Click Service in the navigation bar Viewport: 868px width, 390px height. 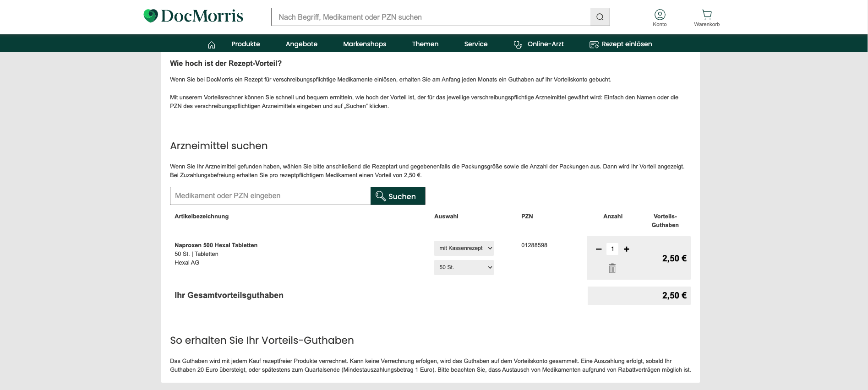475,44
